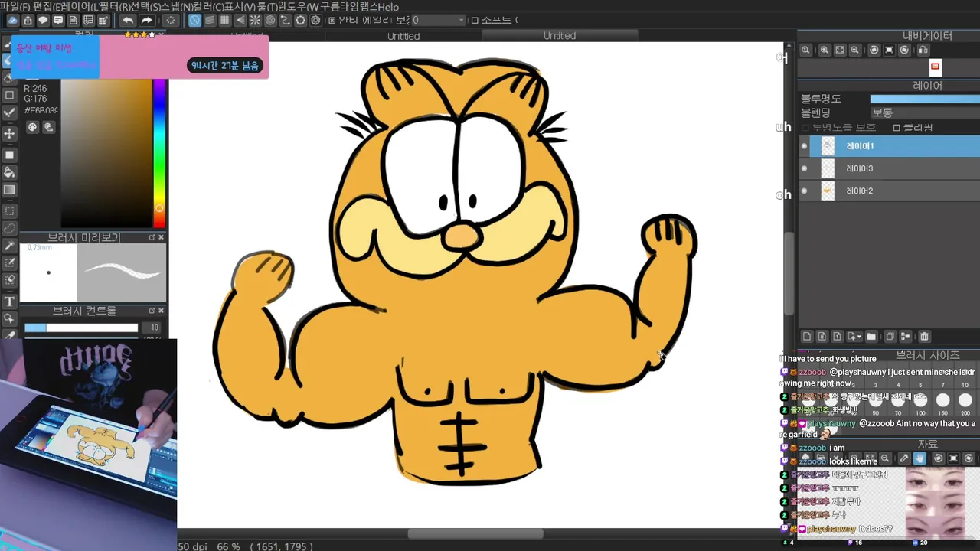Toggle visibility of 레이어1
This screenshot has height=551, width=980.
804,146
